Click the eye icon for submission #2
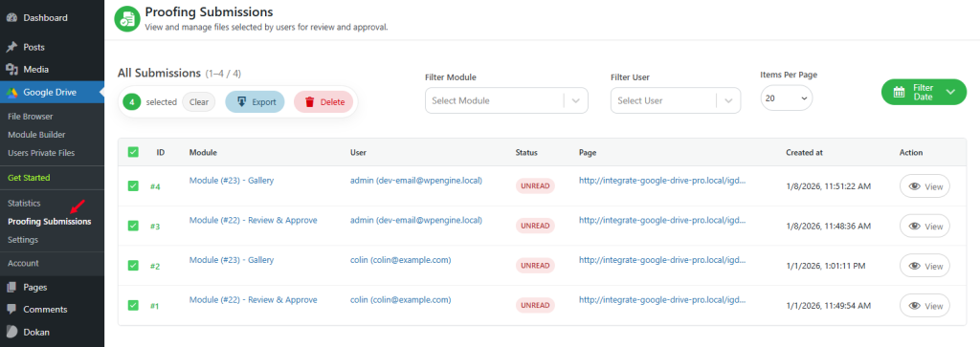This screenshot has height=347, width=980. click(915, 266)
